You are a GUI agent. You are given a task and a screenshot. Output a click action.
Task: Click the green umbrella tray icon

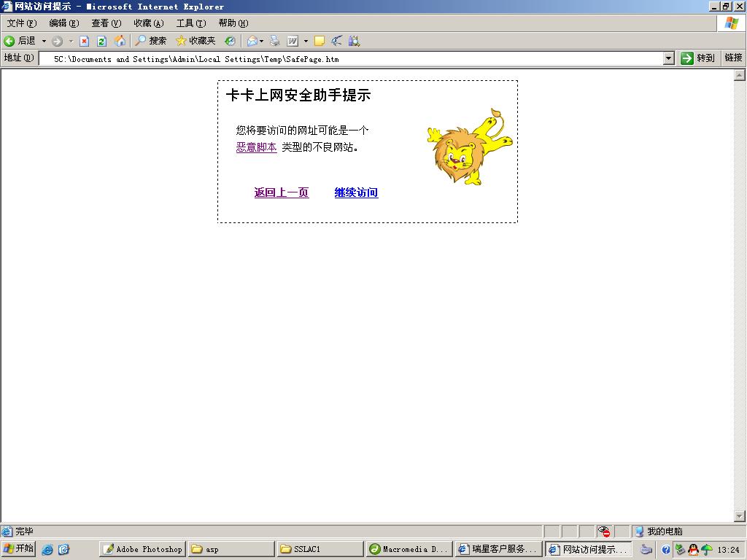(706, 550)
